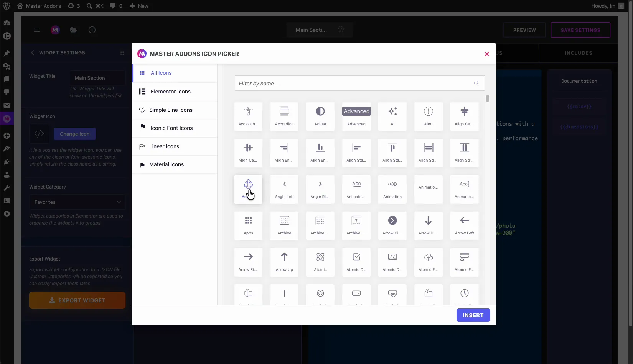Switch to Iconic Font Icons library

[175, 128]
